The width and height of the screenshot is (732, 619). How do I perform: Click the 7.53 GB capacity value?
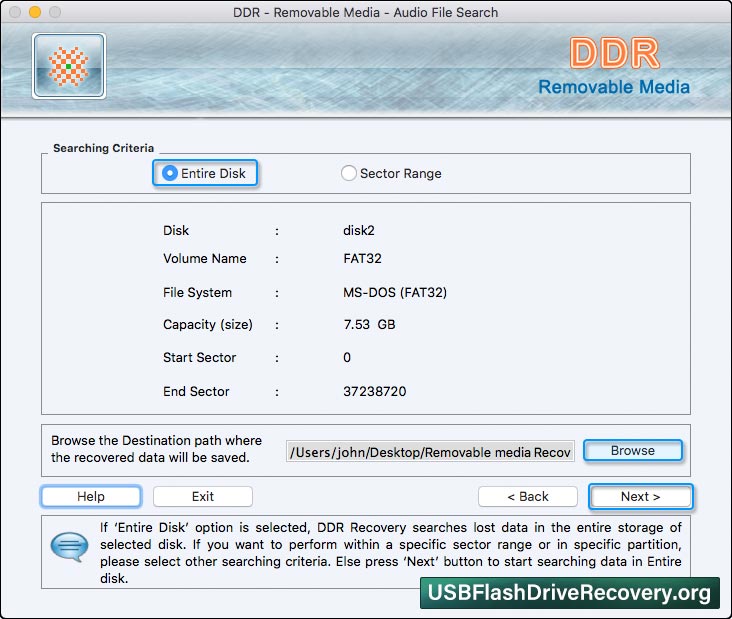369,324
